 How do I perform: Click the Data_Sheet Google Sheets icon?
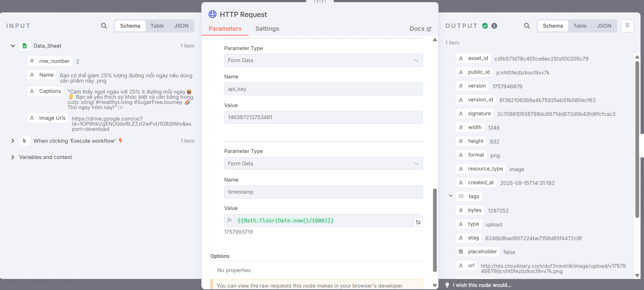point(25,46)
